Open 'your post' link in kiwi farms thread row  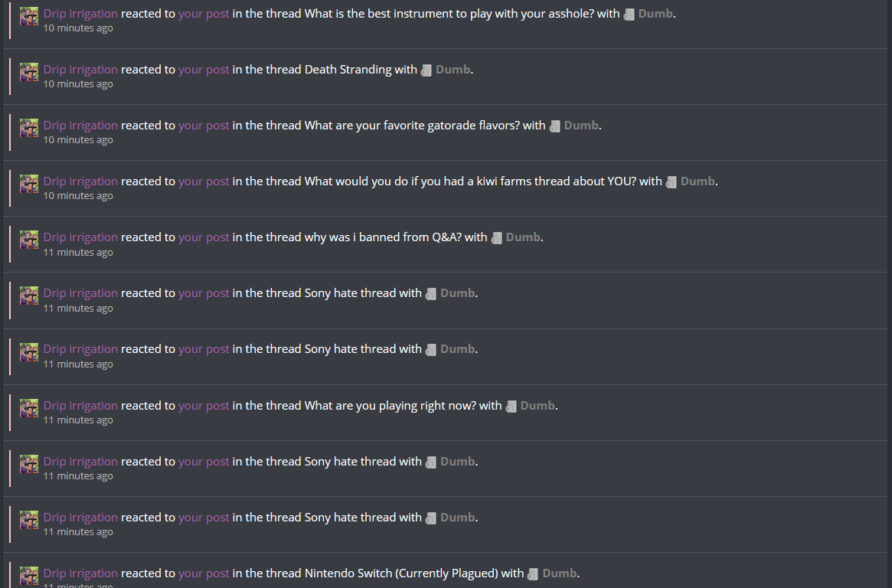tap(204, 181)
